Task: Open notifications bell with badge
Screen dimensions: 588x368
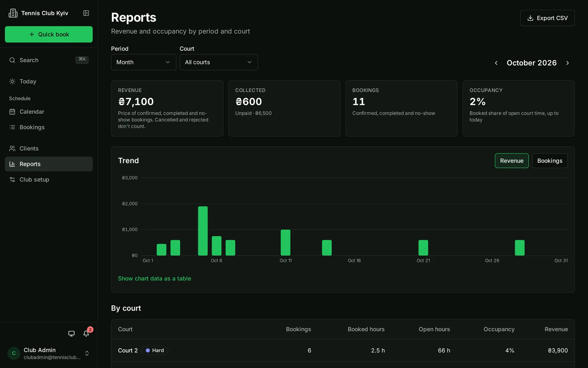Action: tap(86, 333)
